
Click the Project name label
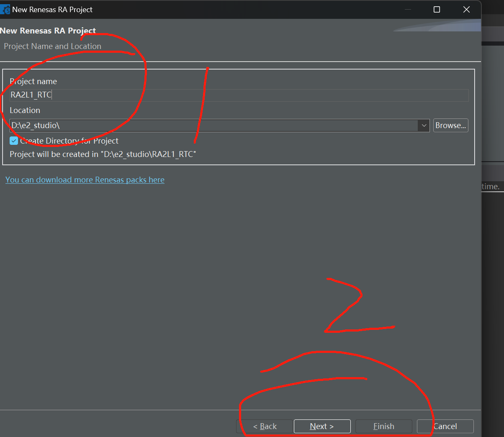pyautogui.click(x=33, y=81)
